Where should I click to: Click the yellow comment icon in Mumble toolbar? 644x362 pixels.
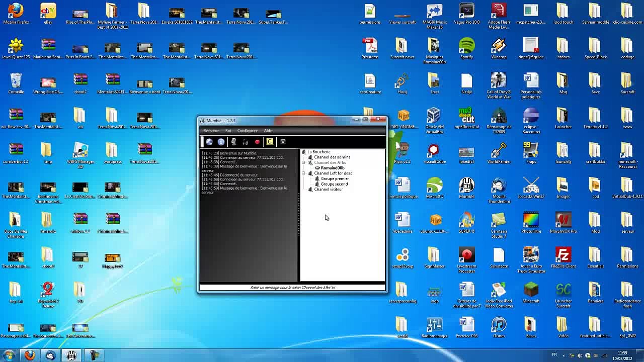[270, 142]
